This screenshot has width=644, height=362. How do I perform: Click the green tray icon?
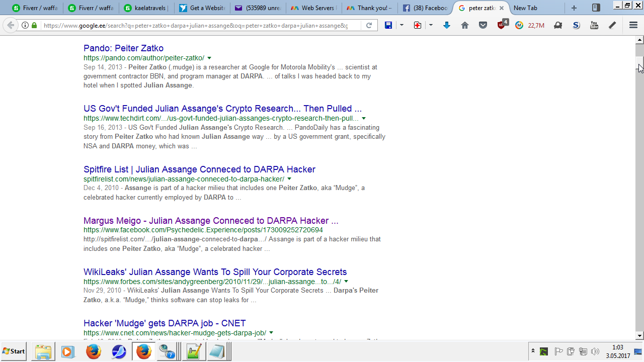coord(544,351)
